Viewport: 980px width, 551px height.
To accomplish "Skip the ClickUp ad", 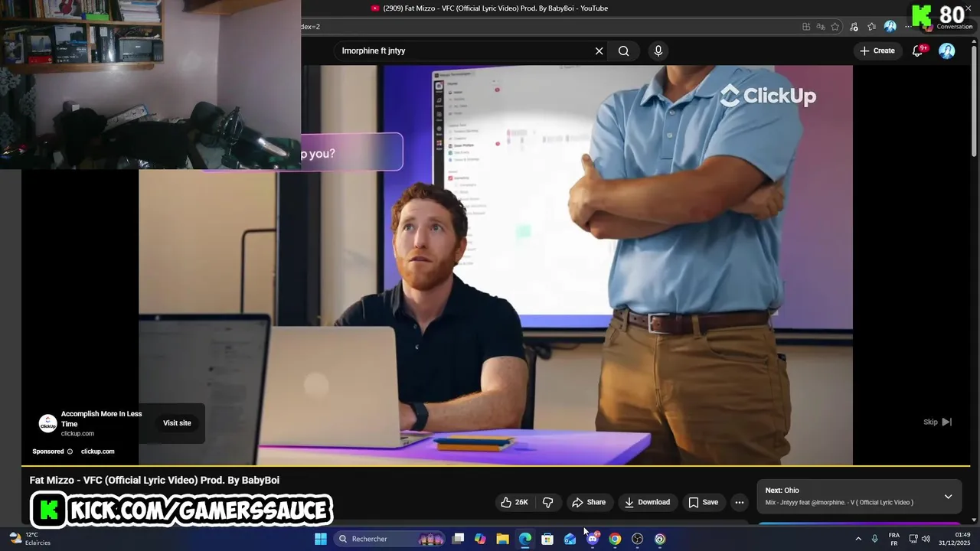I will (x=938, y=422).
